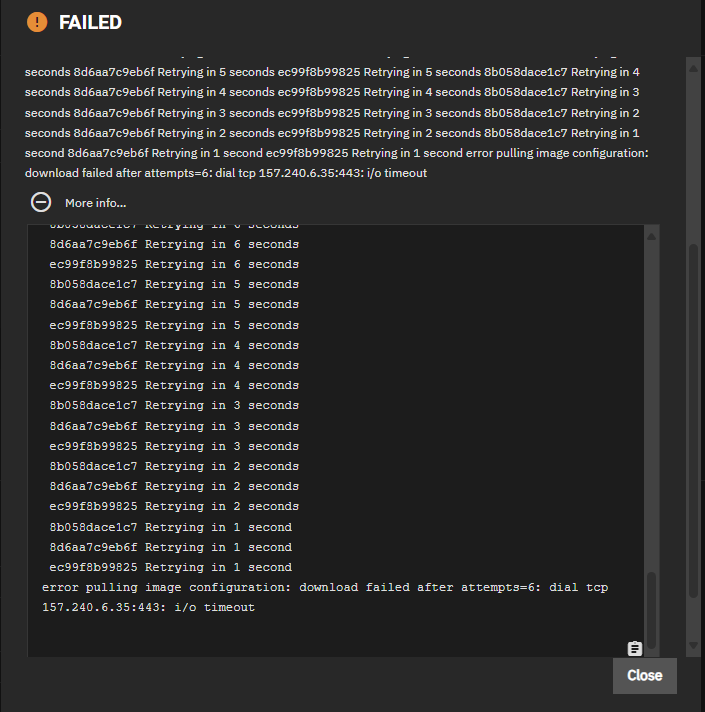This screenshot has width=705, height=712.
Task: Click the FAILED heading text
Action: click(x=90, y=22)
